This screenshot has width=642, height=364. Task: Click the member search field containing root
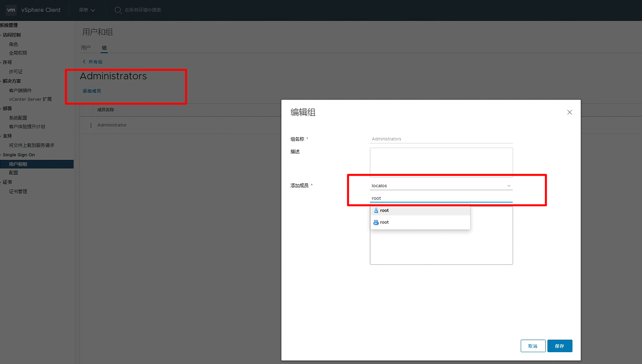pos(441,198)
